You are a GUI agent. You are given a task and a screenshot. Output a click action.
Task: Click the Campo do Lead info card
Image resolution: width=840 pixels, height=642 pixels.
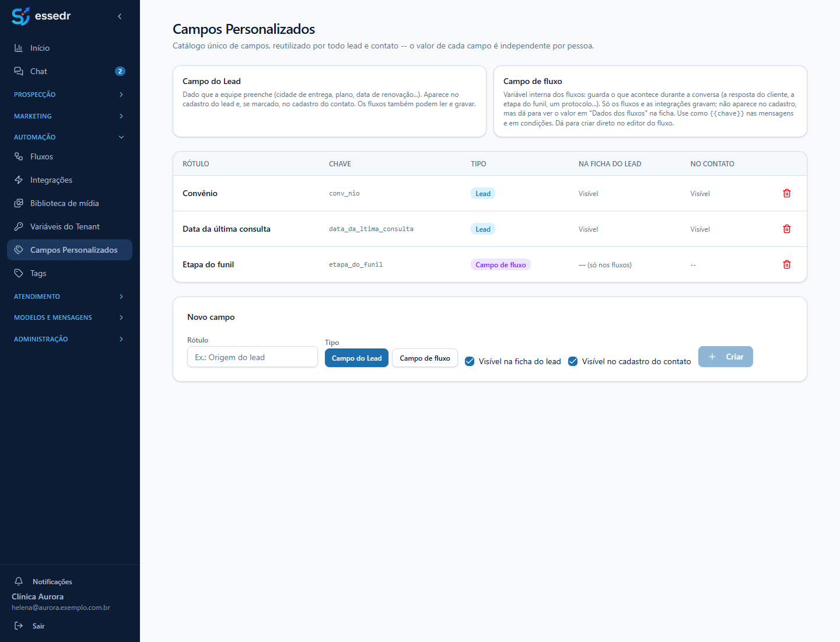[330, 102]
